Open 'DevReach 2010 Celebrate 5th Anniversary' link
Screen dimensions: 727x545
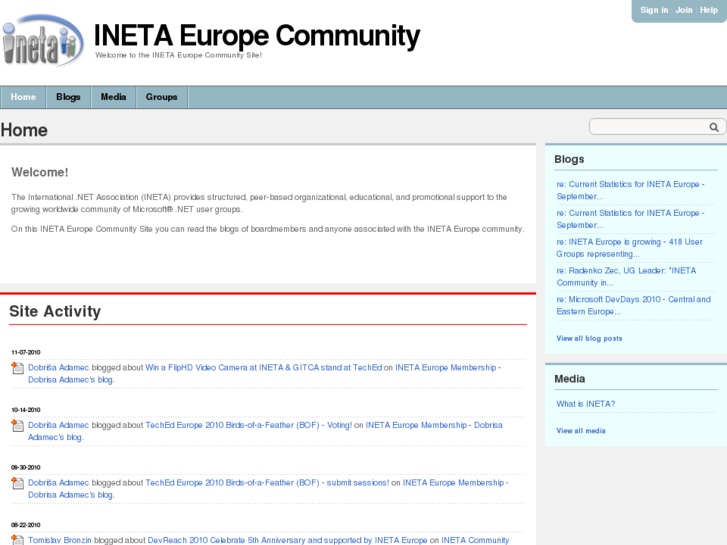pos(287,540)
